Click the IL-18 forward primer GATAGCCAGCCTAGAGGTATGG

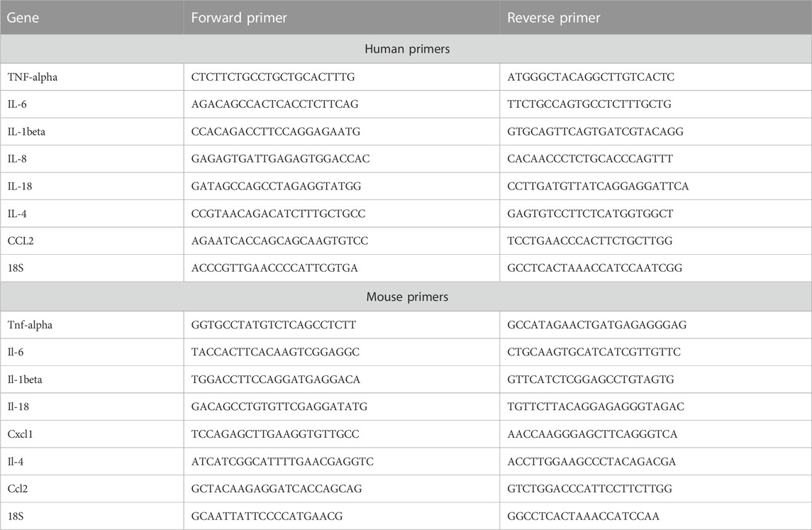point(276,186)
